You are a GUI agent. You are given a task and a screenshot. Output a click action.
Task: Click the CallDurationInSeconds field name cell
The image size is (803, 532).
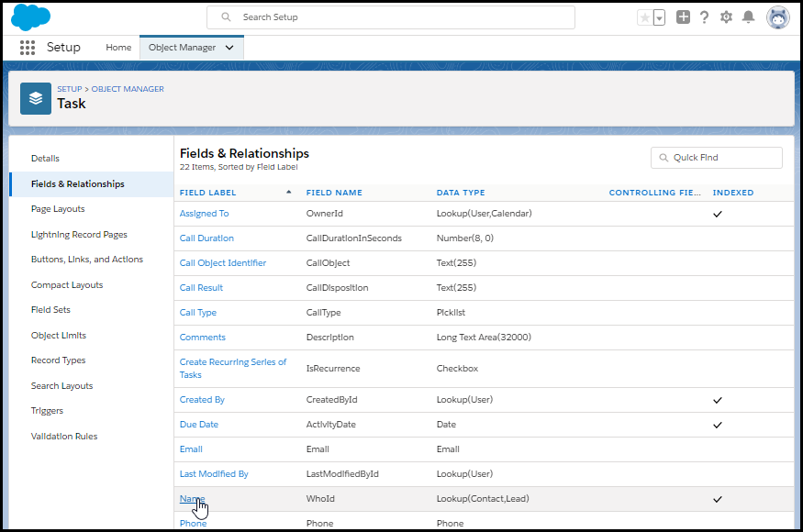(354, 238)
